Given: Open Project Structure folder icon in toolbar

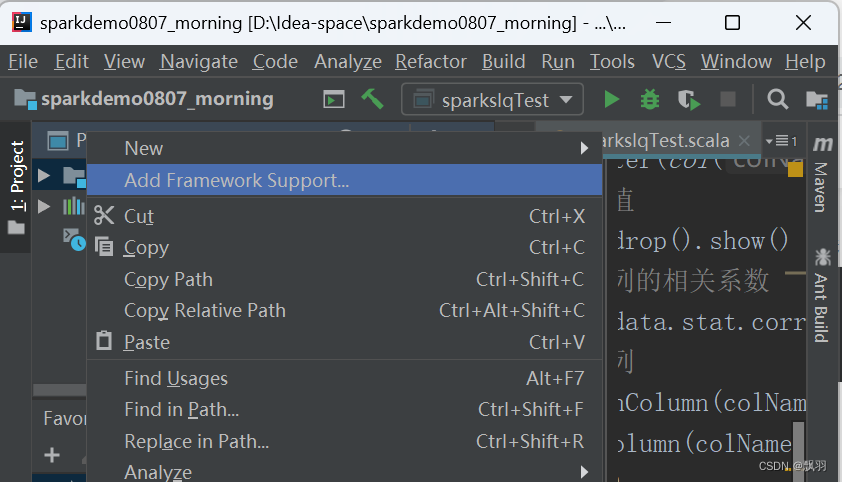Looking at the screenshot, I should click(817, 100).
